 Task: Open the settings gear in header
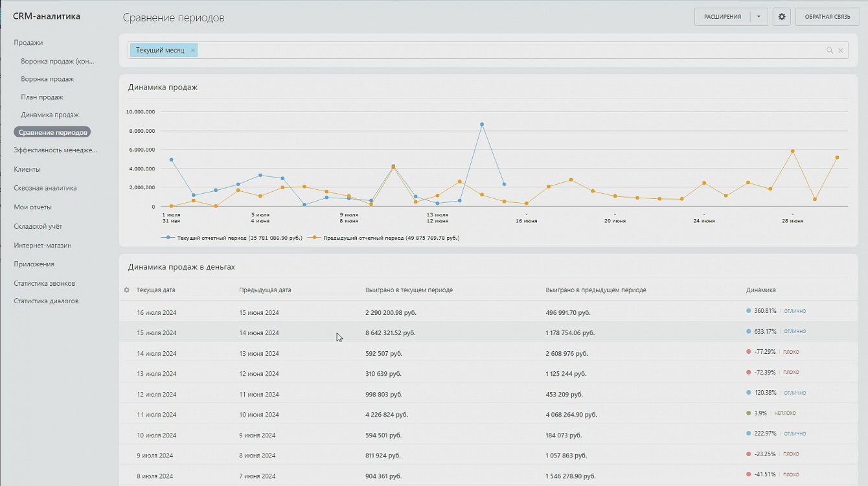pyautogui.click(x=781, y=17)
